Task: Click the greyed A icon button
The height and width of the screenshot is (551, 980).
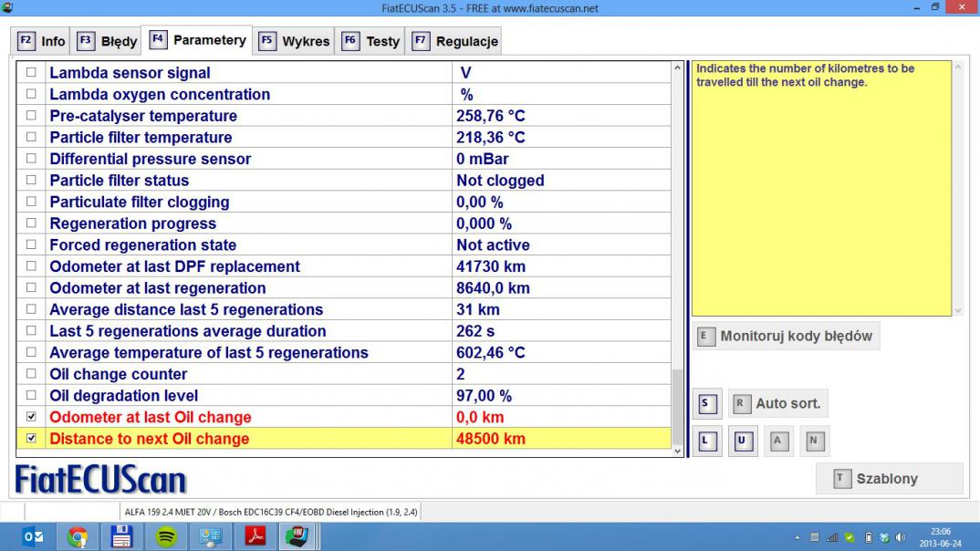Action: 778,442
